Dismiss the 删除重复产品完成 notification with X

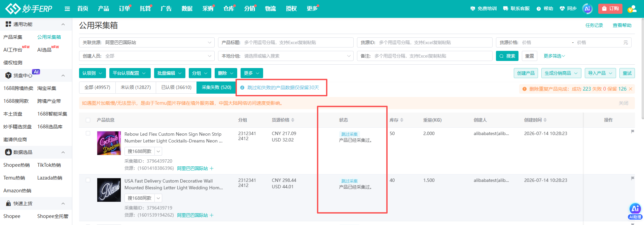(631, 89)
